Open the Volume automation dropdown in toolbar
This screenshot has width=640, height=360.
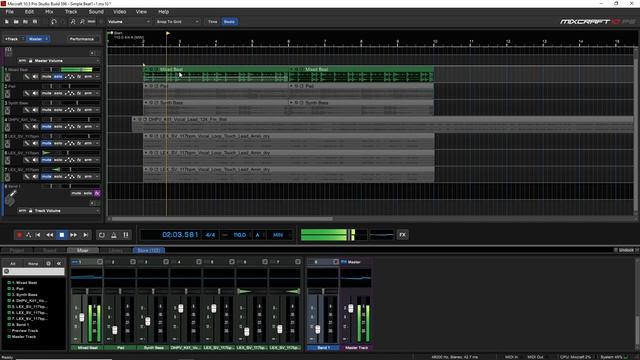pos(129,22)
